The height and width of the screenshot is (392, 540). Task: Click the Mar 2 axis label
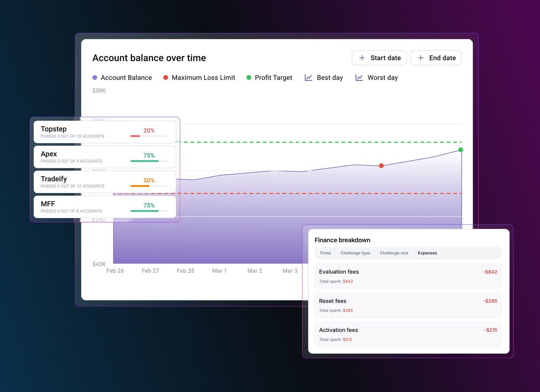(x=255, y=271)
